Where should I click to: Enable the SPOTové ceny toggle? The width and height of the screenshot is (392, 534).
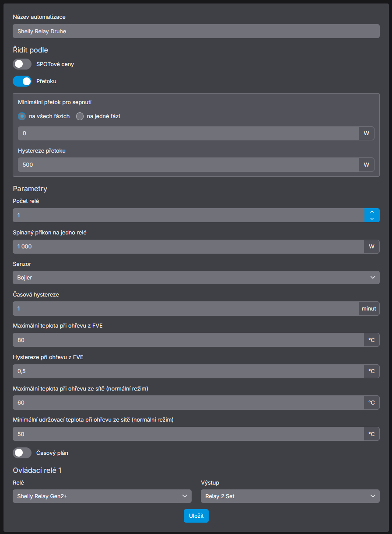(x=22, y=64)
